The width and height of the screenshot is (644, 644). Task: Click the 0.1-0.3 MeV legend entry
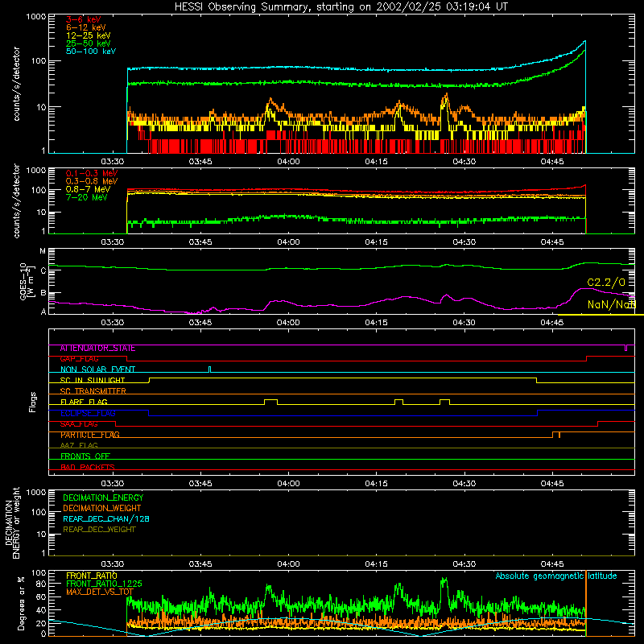tap(92, 173)
